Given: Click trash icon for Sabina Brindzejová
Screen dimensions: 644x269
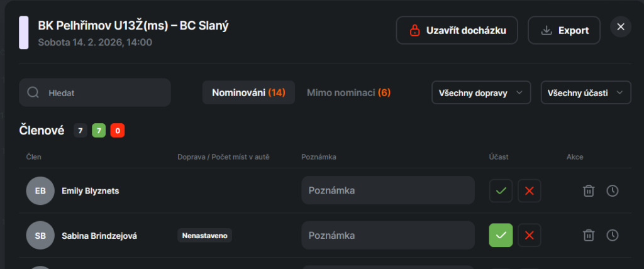Looking at the screenshot, I should coord(589,235).
